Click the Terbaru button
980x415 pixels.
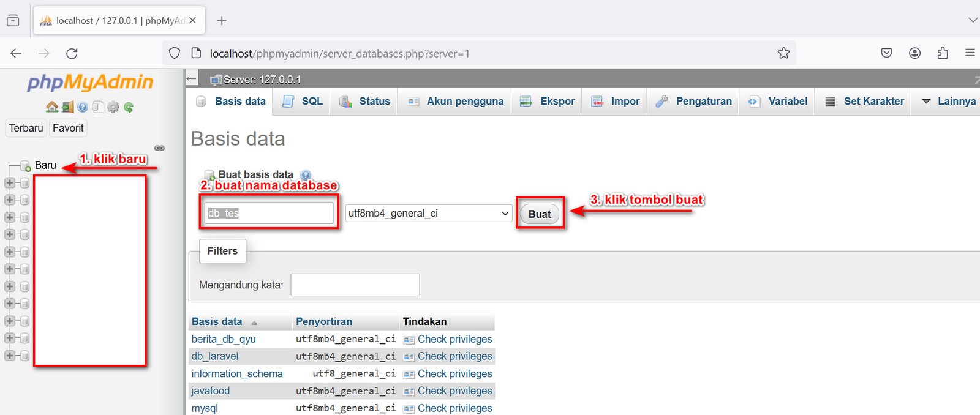tap(26, 128)
